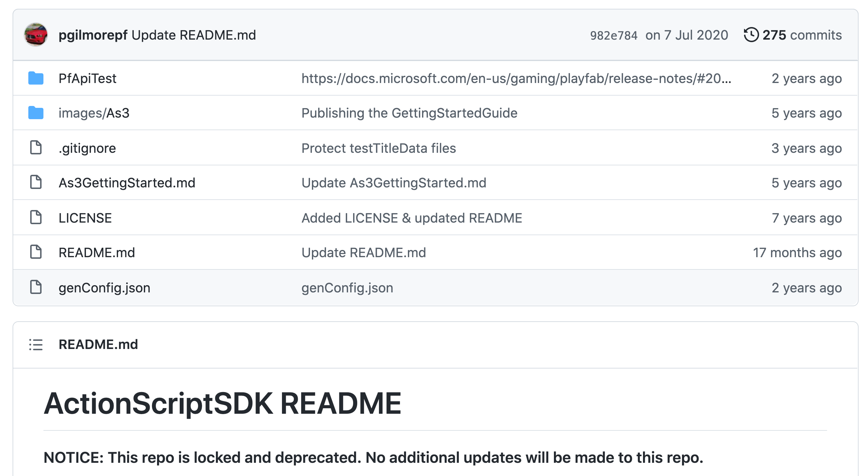Click the Publishing the GettingStartedGuide commit
The width and height of the screenshot is (868, 476).
[x=409, y=113]
